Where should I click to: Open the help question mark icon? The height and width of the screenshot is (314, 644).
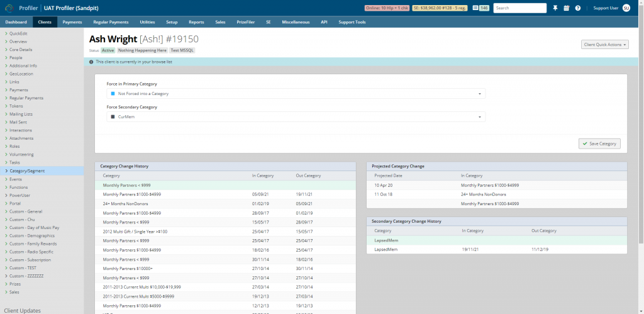point(578,8)
